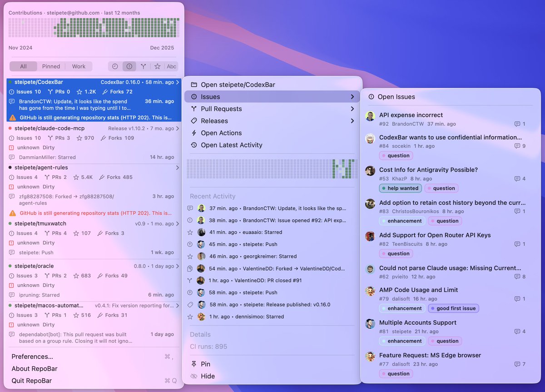Click BrandonCTW avatar on issue #92

tap(370, 116)
